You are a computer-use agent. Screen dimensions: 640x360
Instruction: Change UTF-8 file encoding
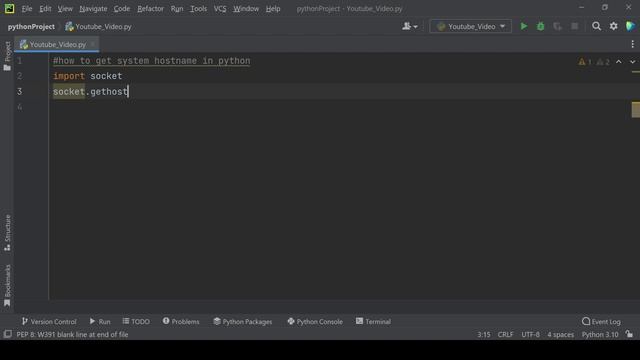pos(530,334)
